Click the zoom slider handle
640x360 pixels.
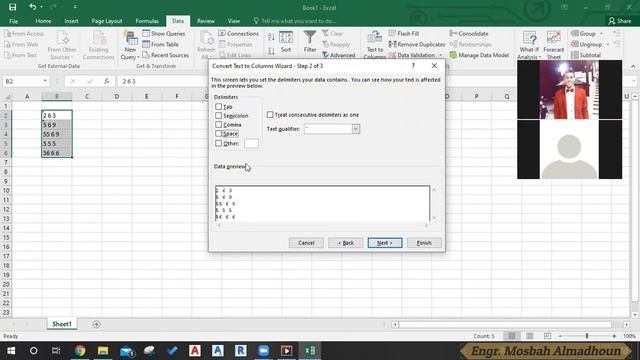click(587, 336)
